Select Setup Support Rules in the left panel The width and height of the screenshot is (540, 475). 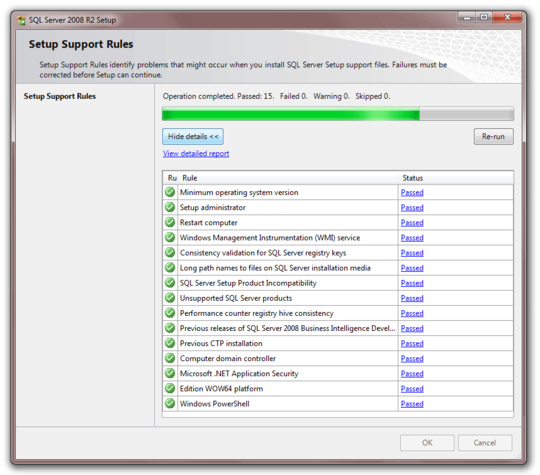point(60,96)
